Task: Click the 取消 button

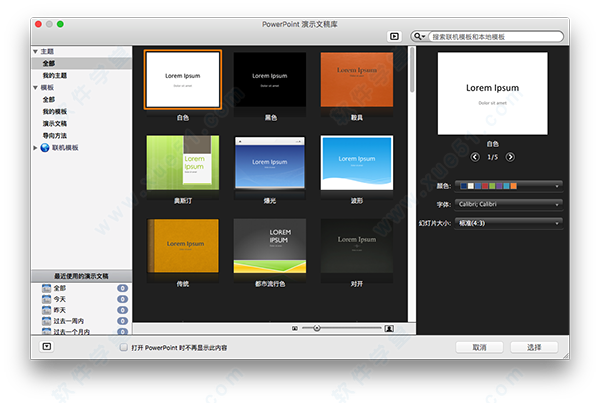Action: click(479, 347)
